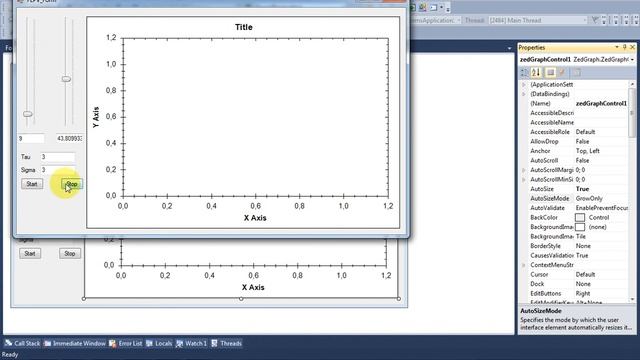Expand the (ApplicationSettings) property node
This screenshot has width=640, height=360.
[x=524, y=84]
